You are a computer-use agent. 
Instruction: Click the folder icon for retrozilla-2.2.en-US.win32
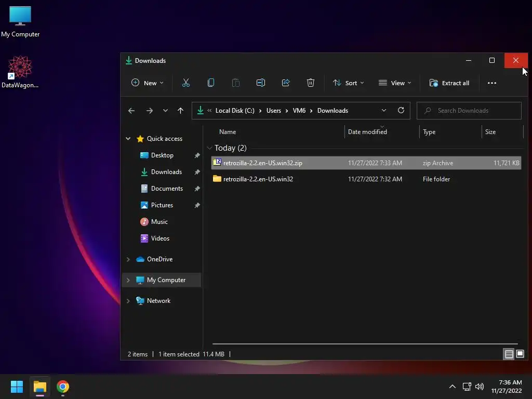point(217,179)
